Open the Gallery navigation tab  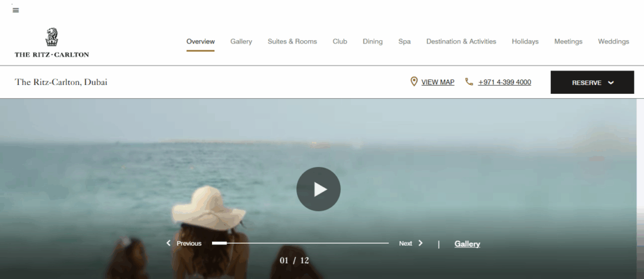tap(241, 42)
